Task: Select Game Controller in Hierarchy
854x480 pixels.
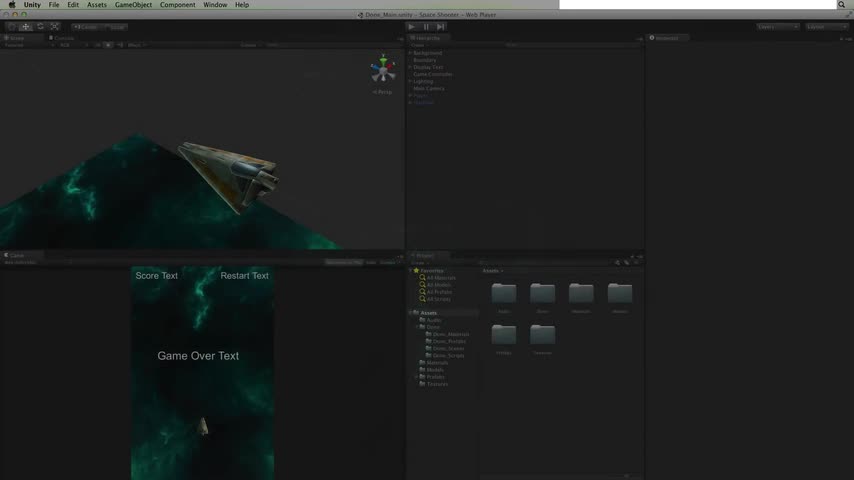Action: point(432,74)
